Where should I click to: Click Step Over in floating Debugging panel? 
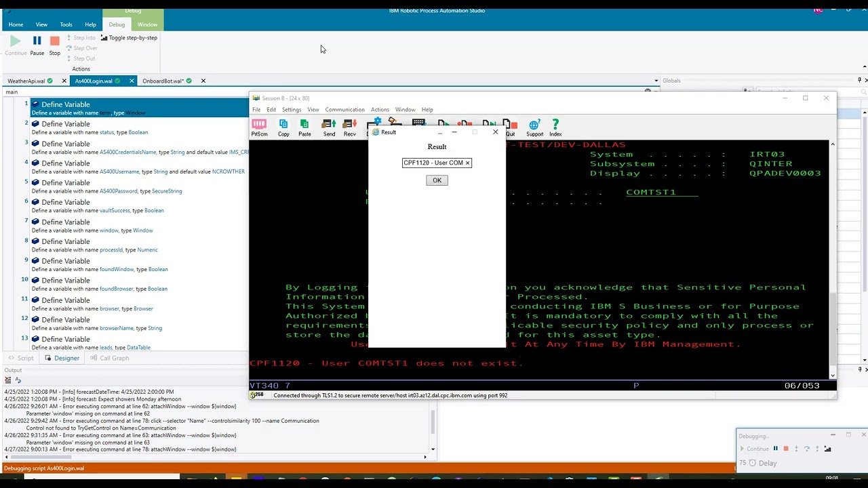(x=807, y=449)
